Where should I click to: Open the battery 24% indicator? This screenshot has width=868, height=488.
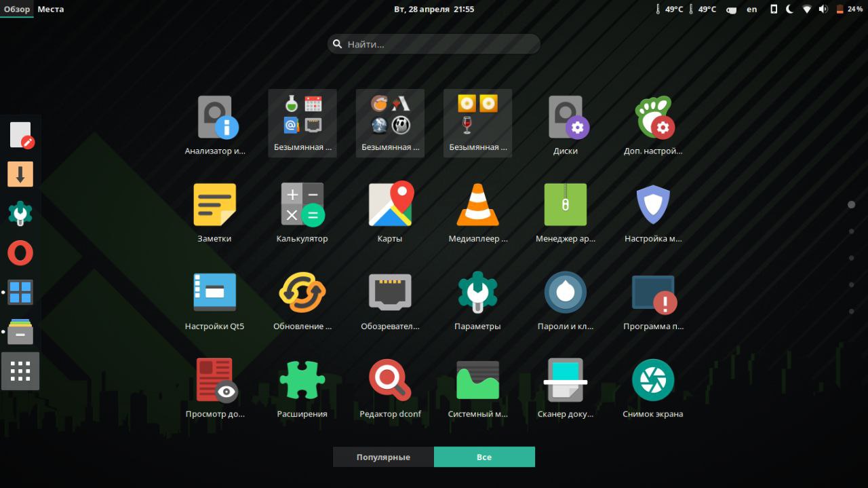(850, 9)
